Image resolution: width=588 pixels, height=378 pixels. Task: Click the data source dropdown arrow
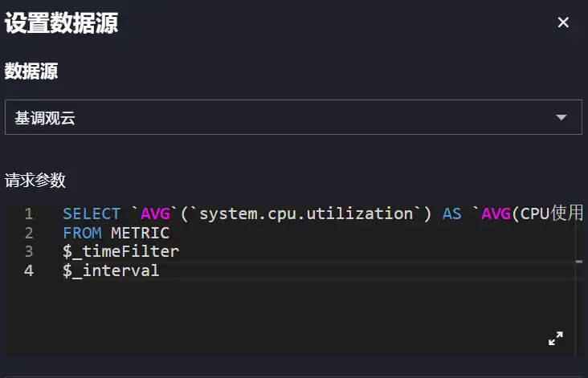click(561, 118)
